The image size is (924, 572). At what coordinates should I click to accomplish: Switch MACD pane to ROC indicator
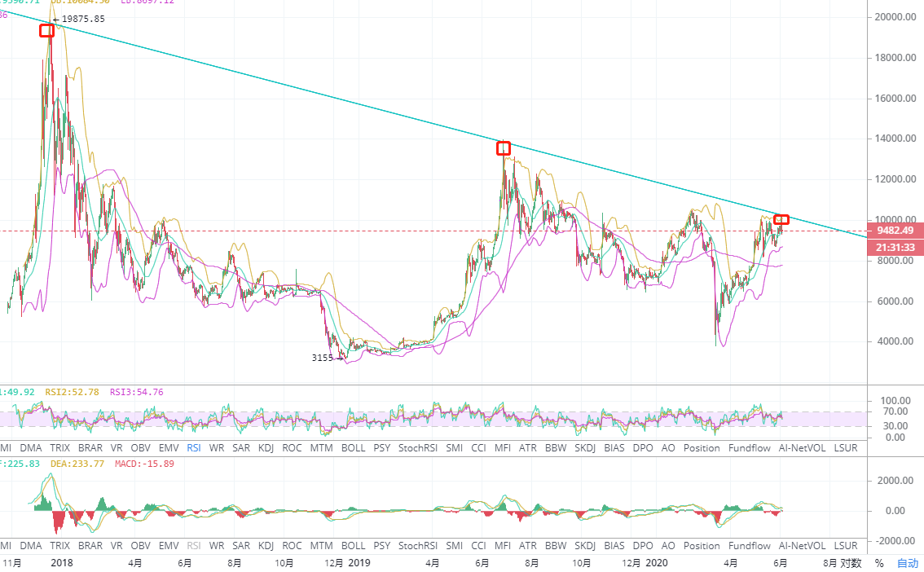pos(292,545)
